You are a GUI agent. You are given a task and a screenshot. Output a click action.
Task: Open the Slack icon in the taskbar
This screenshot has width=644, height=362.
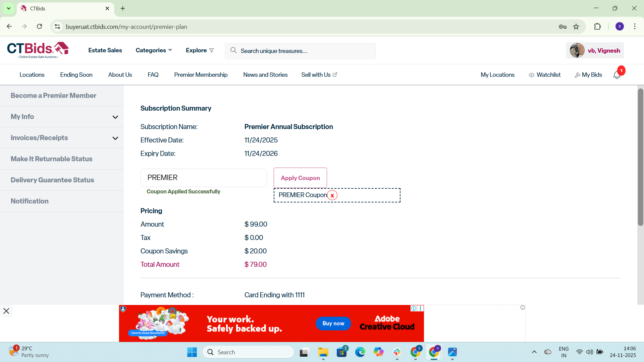tap(397, 352)
